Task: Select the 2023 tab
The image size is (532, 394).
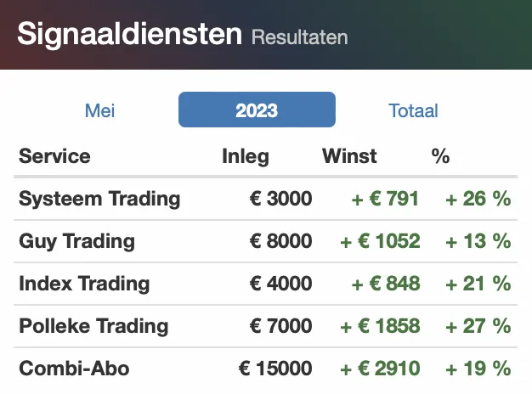Action: tap(257, 110)
